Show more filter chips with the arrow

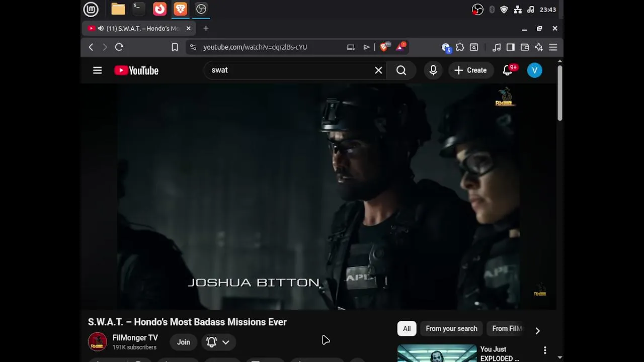tap(537, 330)
